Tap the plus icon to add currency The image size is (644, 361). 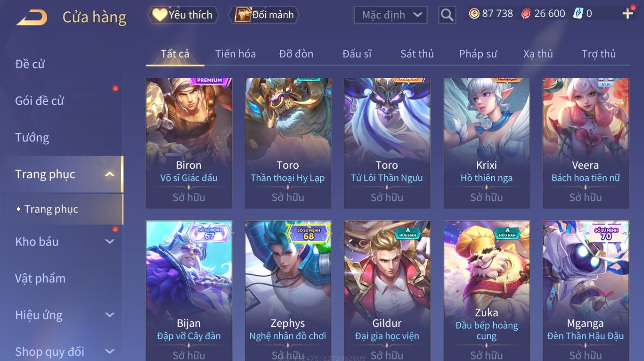(627, 14)
